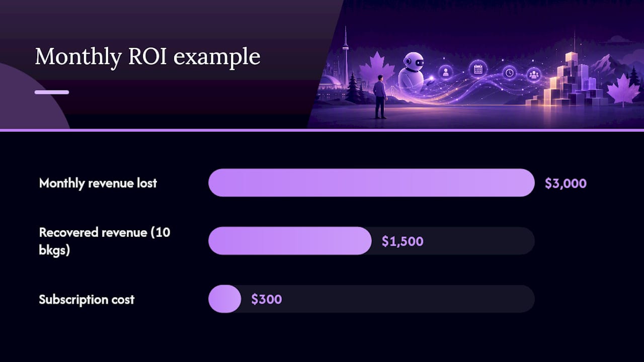This screenshot has height=362, width=644.
Task: Click the user profile icon in banner
Action: point(445,72)
